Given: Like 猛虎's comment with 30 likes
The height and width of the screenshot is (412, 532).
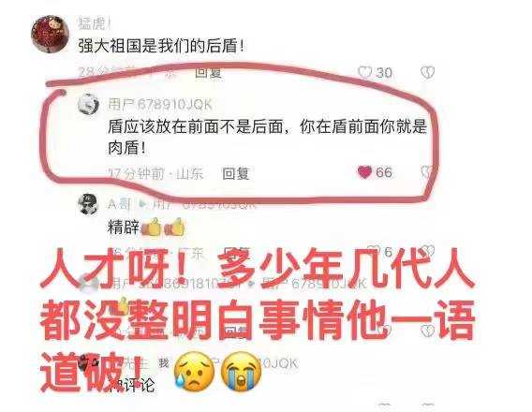Looking at the screenshot, I should point(365,72).
